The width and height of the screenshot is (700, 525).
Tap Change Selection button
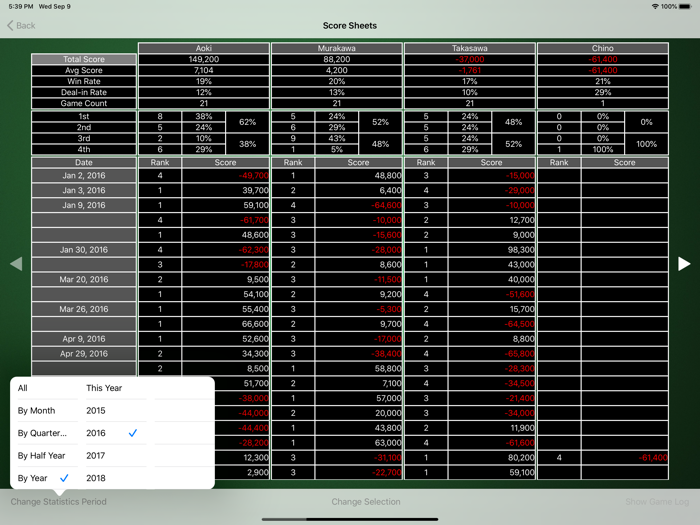(x=366, y=502)
